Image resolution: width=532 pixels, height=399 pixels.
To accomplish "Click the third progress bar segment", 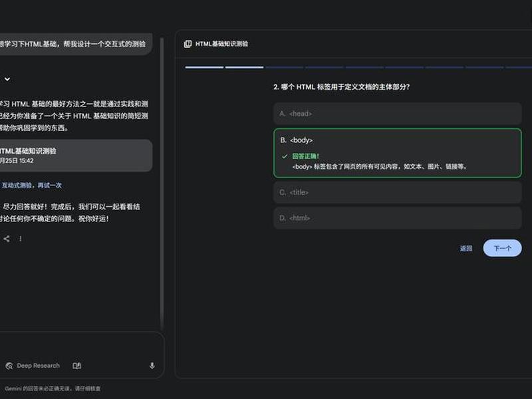I will point(285,67).
